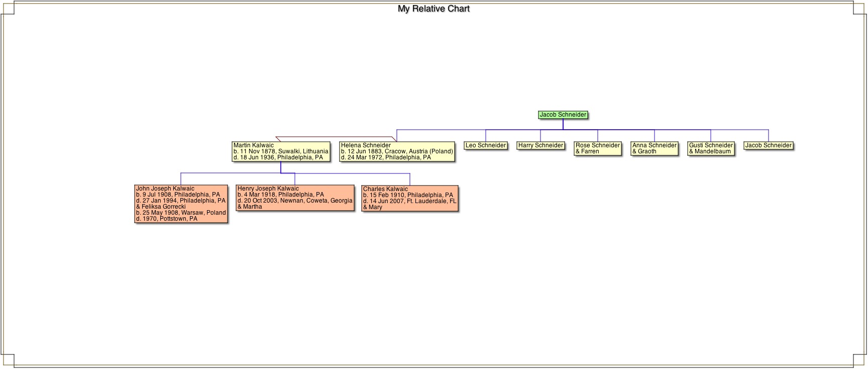This screenshot has width=868, height=369.
Task: Click Feliksa Gorrecki spouse entry
Action: click(x=161, y=207)
